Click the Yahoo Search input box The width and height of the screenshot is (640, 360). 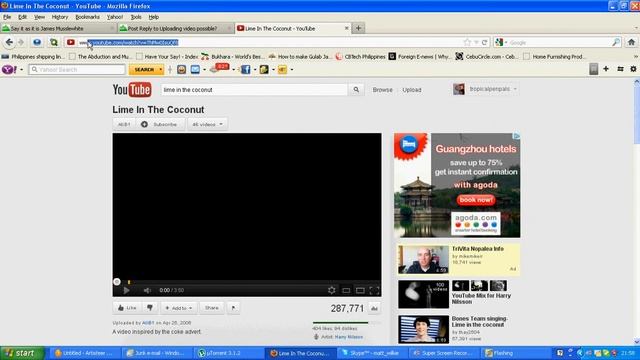point(77,69)
